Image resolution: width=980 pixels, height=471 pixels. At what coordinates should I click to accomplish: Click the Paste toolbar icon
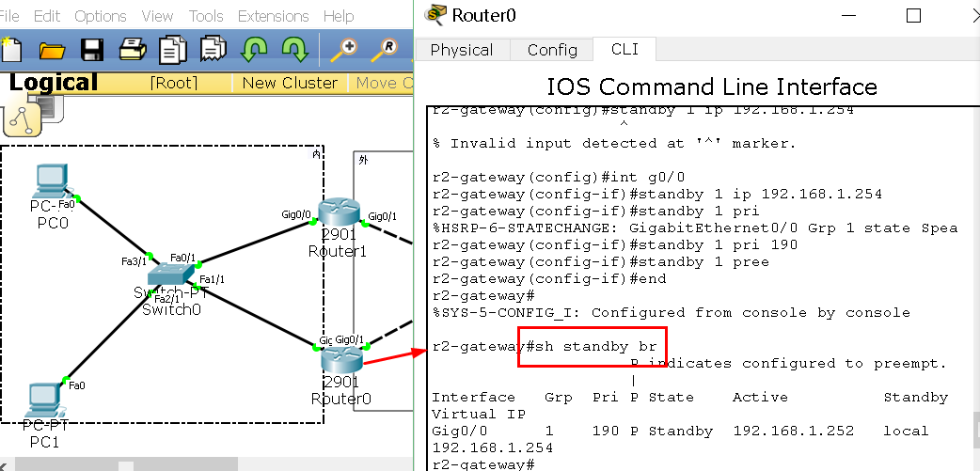click(213, 50)
